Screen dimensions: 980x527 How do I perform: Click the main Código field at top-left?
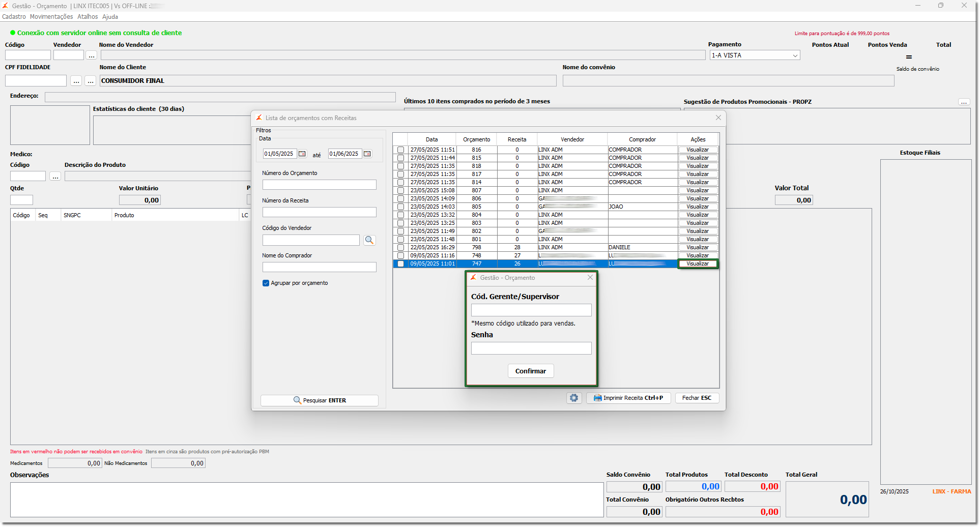[x=28, y=55]
